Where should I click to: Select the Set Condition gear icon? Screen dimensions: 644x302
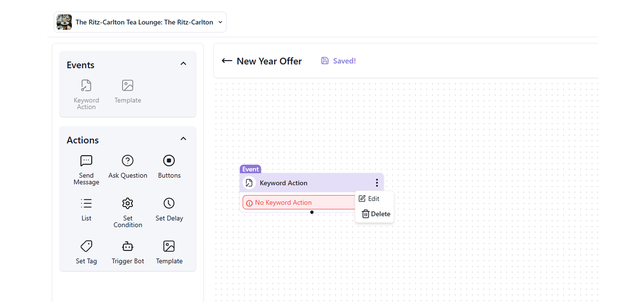click(x=127, y=203)
